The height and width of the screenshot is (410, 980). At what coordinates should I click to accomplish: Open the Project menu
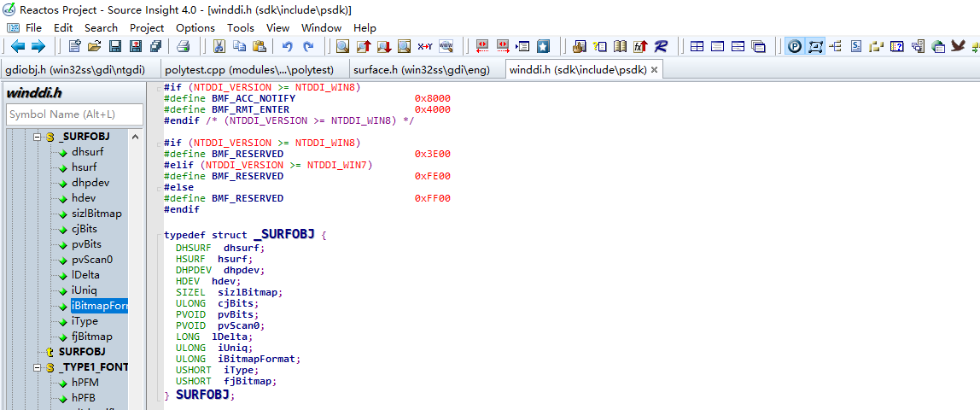coord(147,28)
